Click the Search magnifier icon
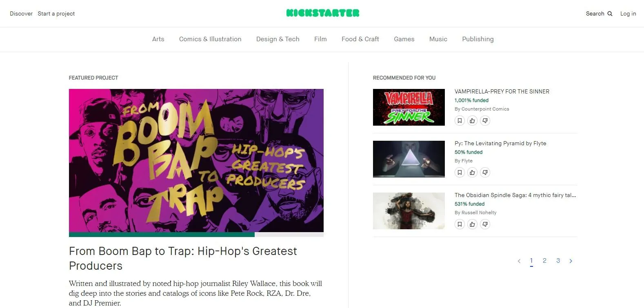 tap(610, 13)
